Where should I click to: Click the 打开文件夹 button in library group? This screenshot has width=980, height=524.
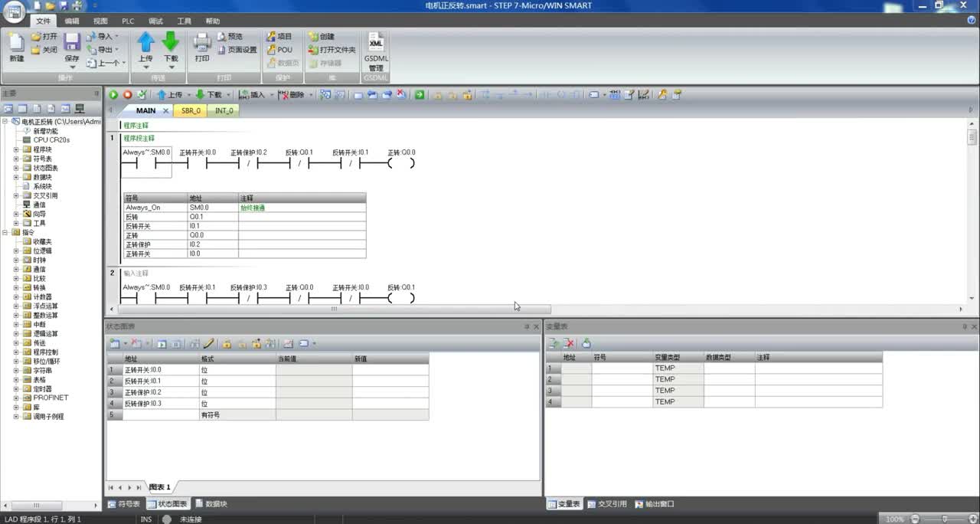332,50
